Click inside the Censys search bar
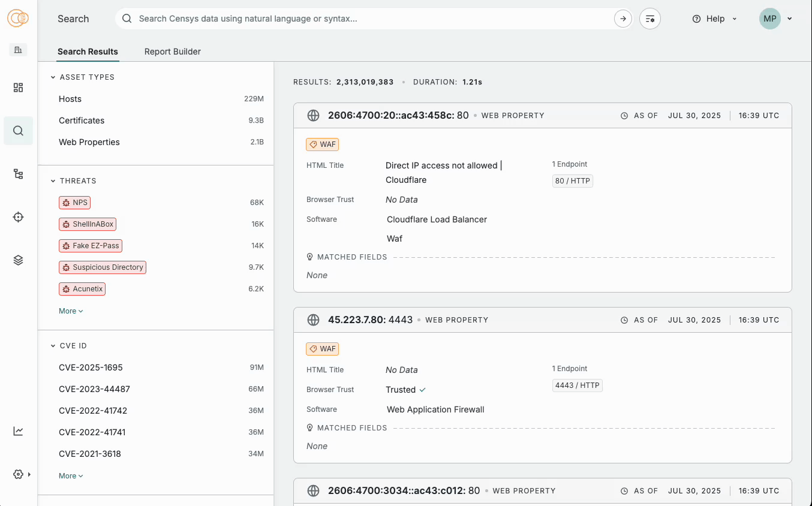812x506 pixels. 360,19
